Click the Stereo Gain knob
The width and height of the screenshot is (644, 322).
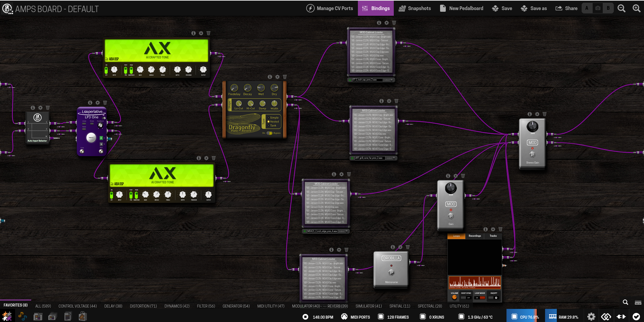pos(532,127)
